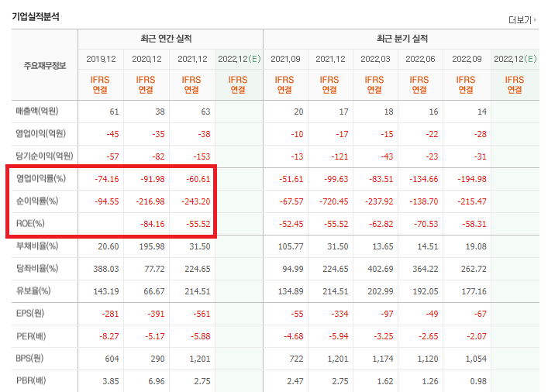Screen dimensions: 548x392
Task: Open the 더보기 link
Action: 522,20
